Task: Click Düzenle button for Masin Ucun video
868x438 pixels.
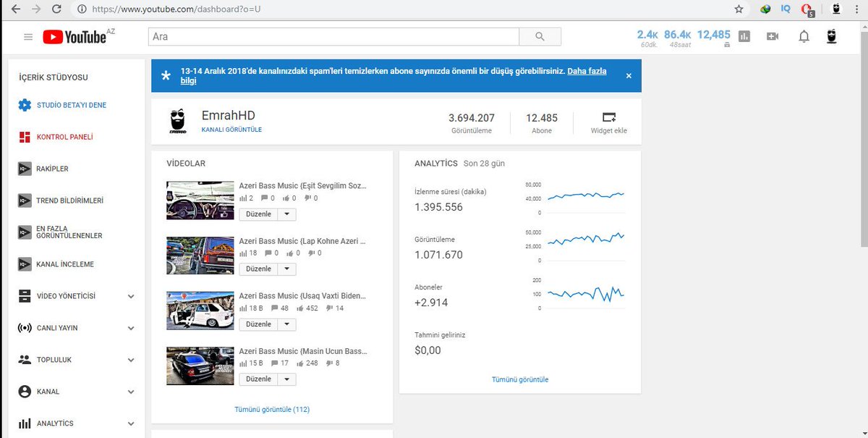Action: (x=258, y=379)
